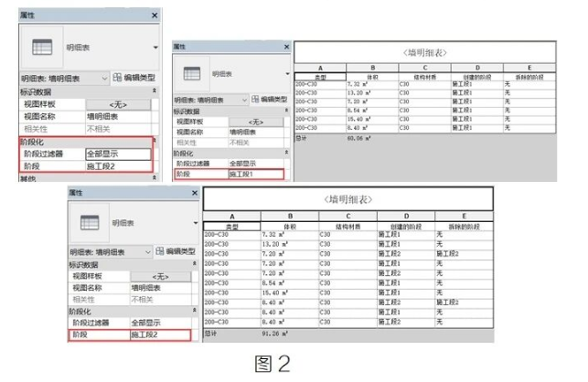
Task: Click the 13.20 m³ cell in the 60.06 schedule
Action: click(x=372, y=93)
